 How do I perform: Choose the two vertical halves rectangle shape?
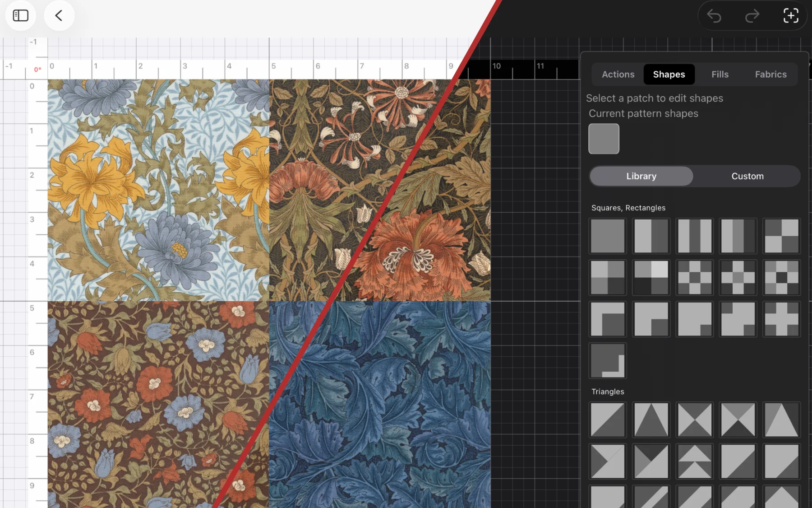pos(651,236)
